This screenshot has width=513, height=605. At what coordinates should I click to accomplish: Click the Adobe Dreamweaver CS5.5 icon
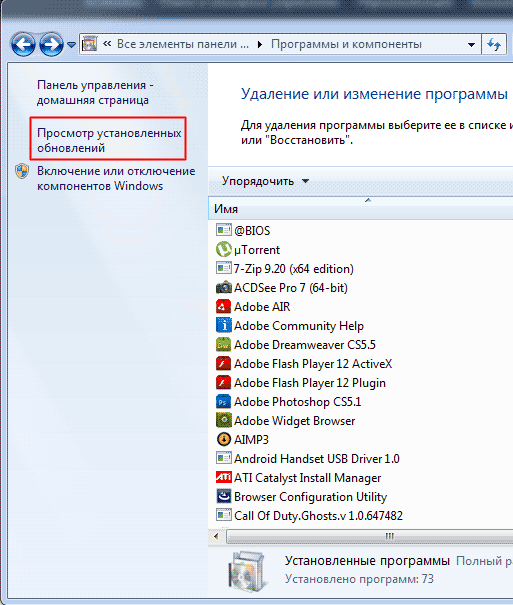click(x=223, y=345)
